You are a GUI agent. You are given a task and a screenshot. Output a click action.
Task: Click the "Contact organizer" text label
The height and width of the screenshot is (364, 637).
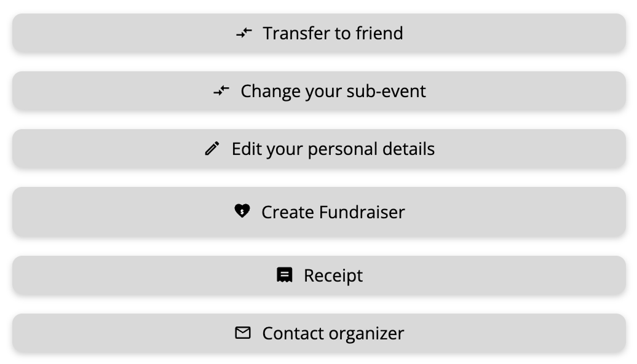333,333
